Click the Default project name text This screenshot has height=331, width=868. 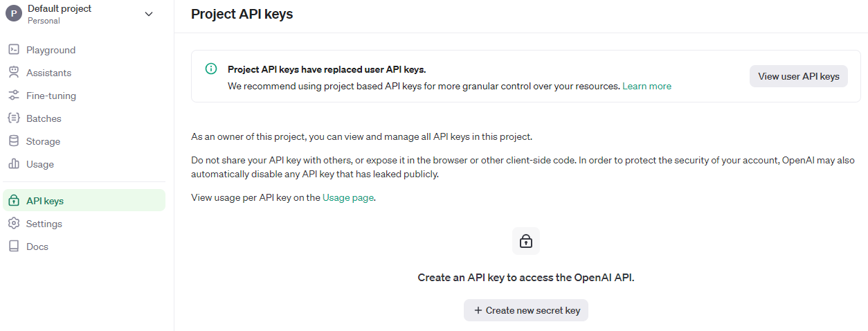point(60,8)
